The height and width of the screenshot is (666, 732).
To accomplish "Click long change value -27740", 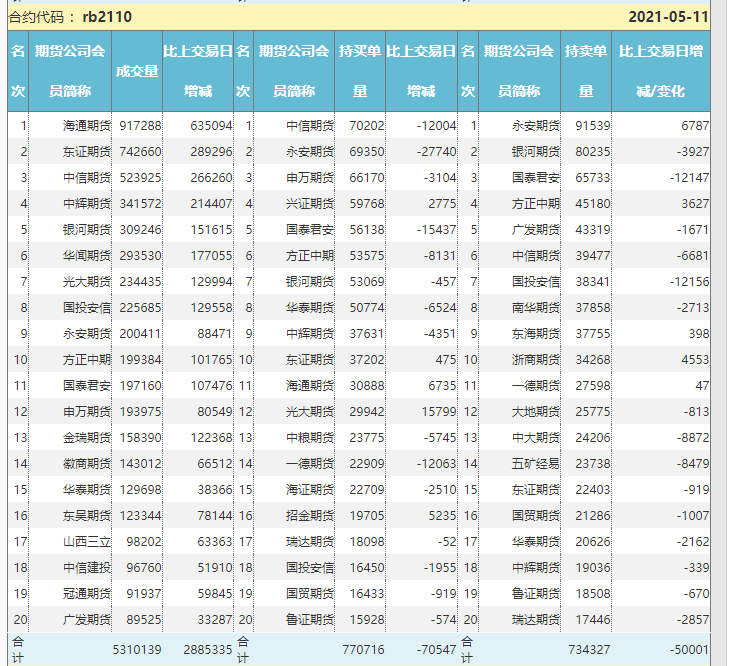I will [x=436, y=152].
